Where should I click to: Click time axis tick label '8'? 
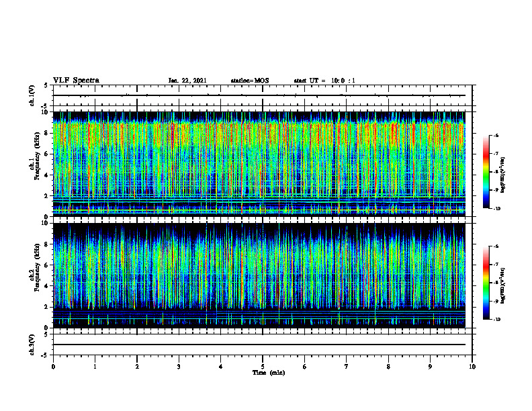click(388, 367)
